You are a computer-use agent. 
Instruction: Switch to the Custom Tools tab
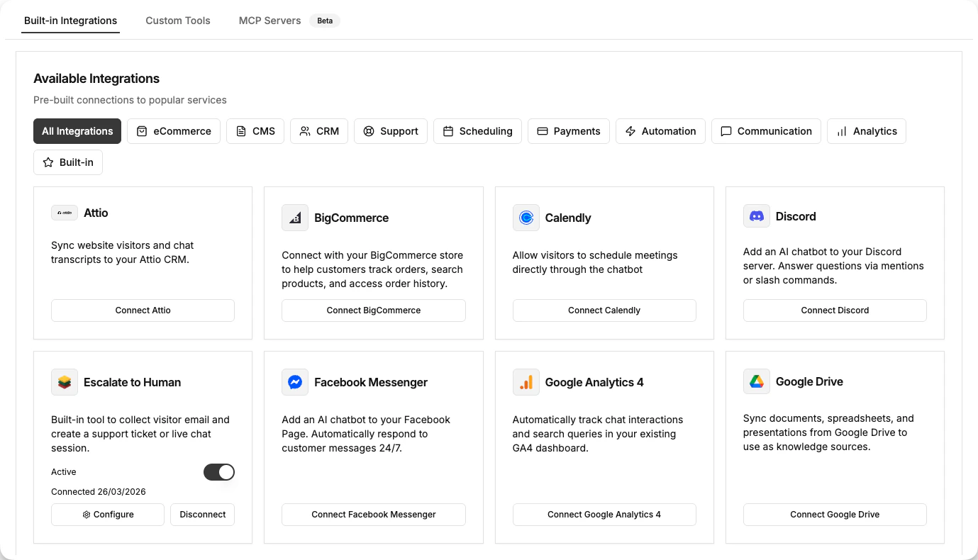click(177, 20)
